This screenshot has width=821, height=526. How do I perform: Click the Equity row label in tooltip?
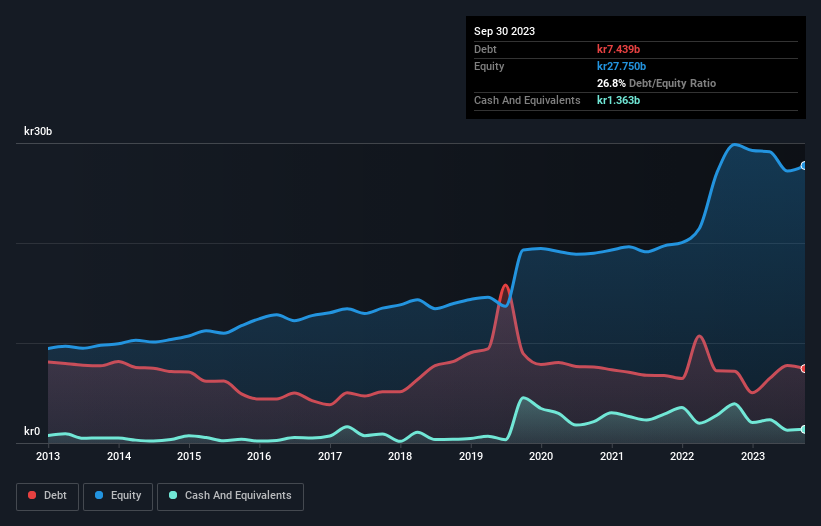[x=489, y=66]
